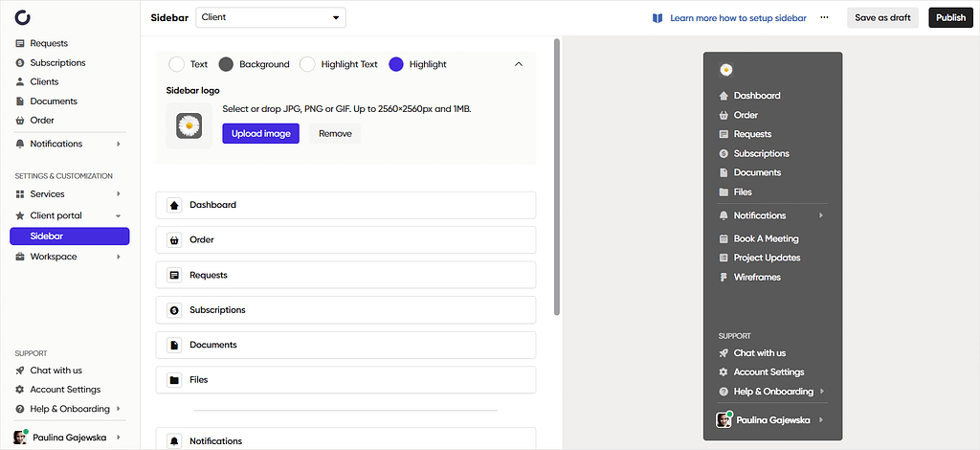Open Subscriptions in sidebar preview
This screenshot has width=980, height=450.
tap(761, 154)
